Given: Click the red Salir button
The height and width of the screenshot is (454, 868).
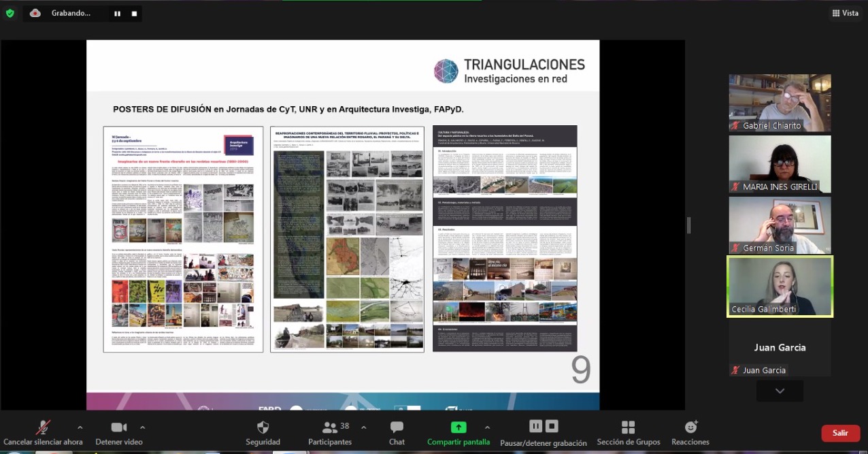Looking at the screenshot, I should click(840, 433).
